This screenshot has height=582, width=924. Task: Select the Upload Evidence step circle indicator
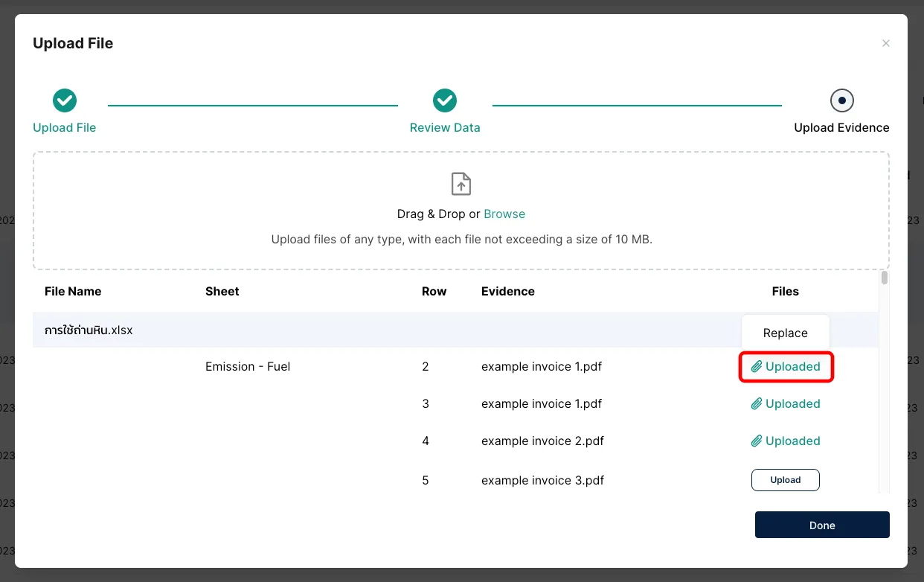click(841, 100)
